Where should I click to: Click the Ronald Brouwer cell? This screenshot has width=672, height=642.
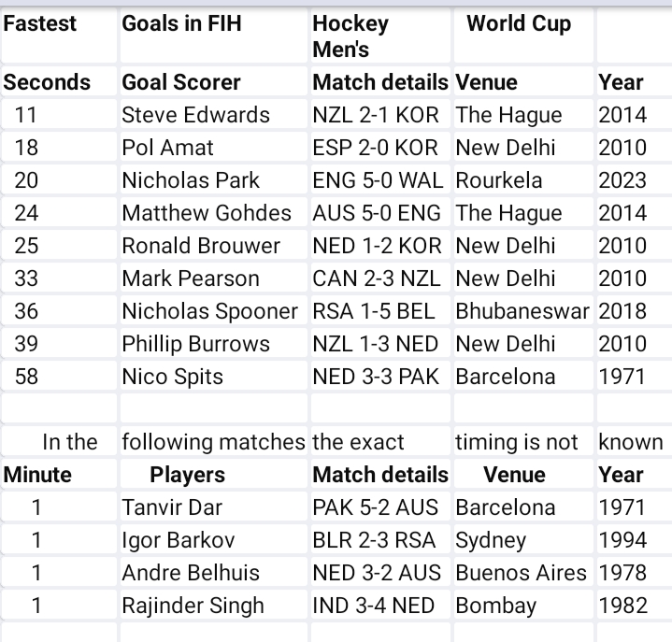click(201, 247)
